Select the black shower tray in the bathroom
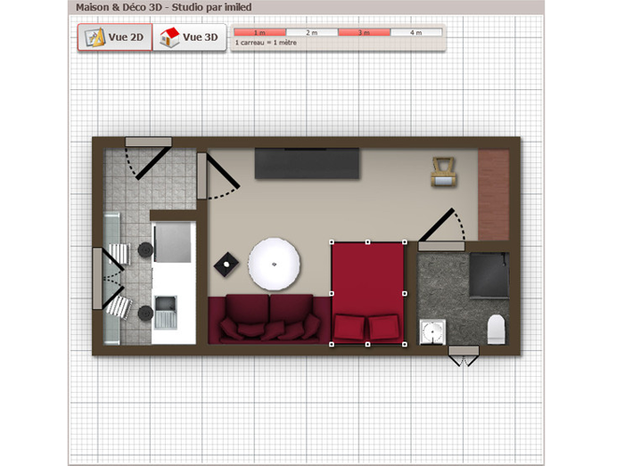Viewport: 625px width, 466px height. click(x=489, y=275)
